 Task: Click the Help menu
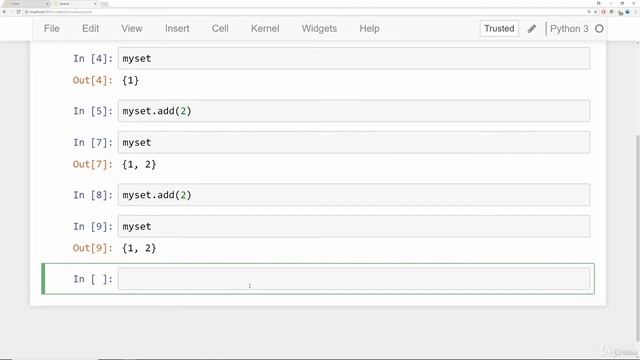[x=369, y=29]
